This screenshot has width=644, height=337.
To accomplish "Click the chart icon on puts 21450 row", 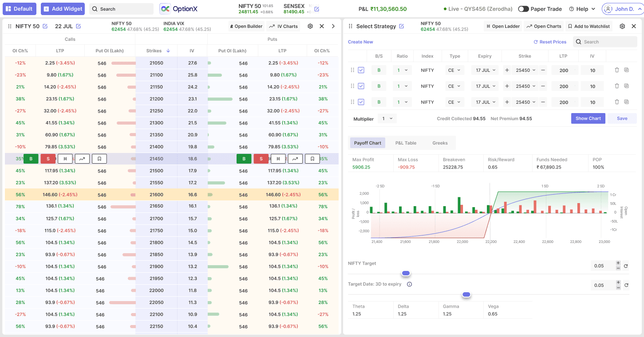I will click(x=295, y=159).
